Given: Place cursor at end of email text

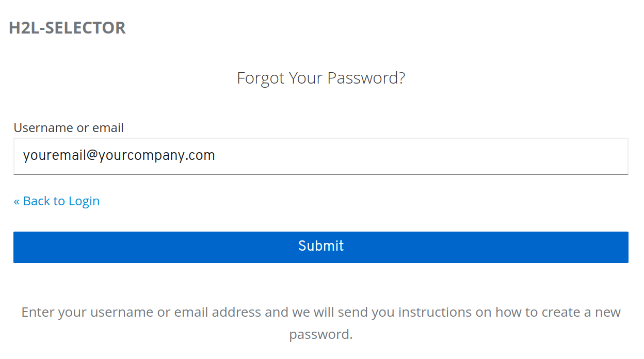Looking at the screenshot, I should [216, 156].
